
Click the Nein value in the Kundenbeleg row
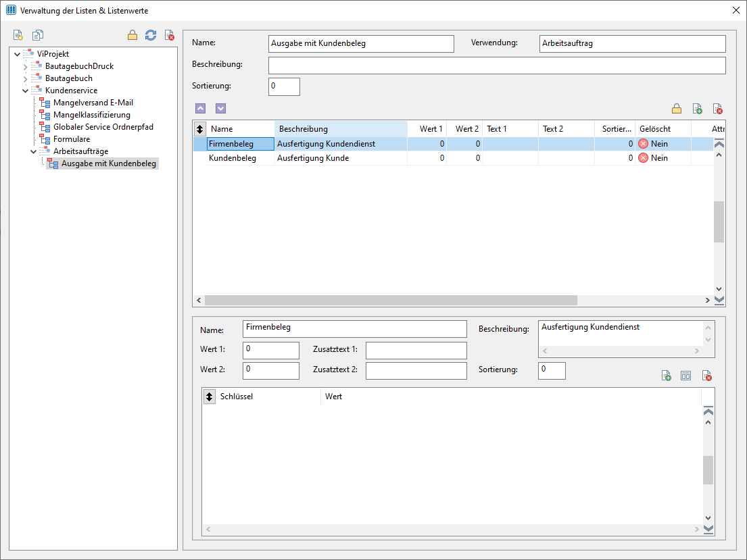(x=659, y=158)
